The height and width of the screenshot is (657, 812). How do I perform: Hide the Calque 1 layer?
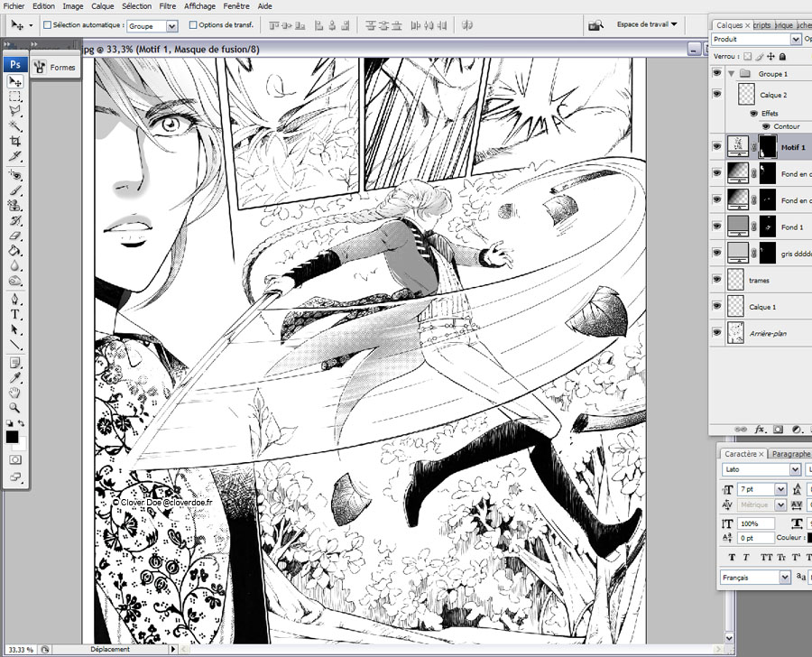[x=716, y=306]
